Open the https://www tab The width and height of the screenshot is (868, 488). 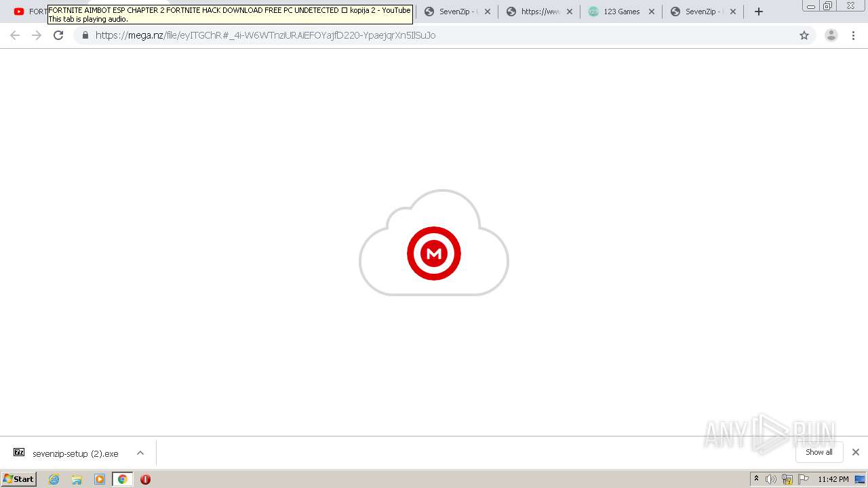tap(540, 12)
